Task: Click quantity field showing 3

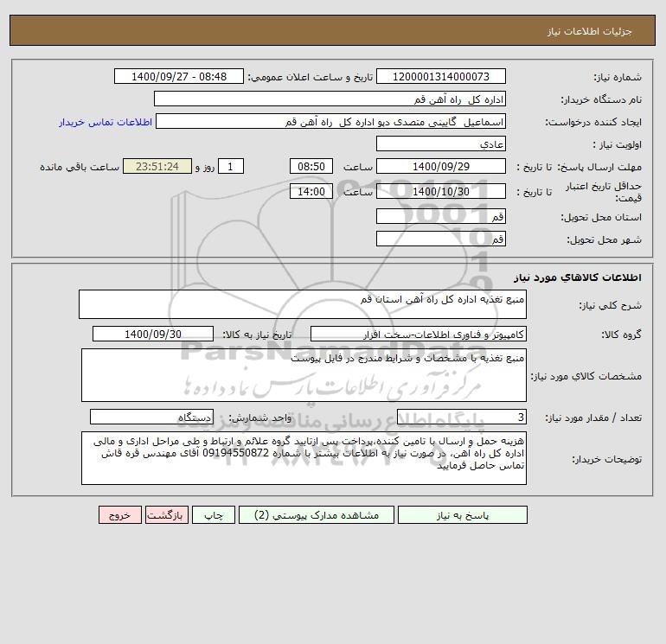Action: pyautogui.click(x=462, y=417)
